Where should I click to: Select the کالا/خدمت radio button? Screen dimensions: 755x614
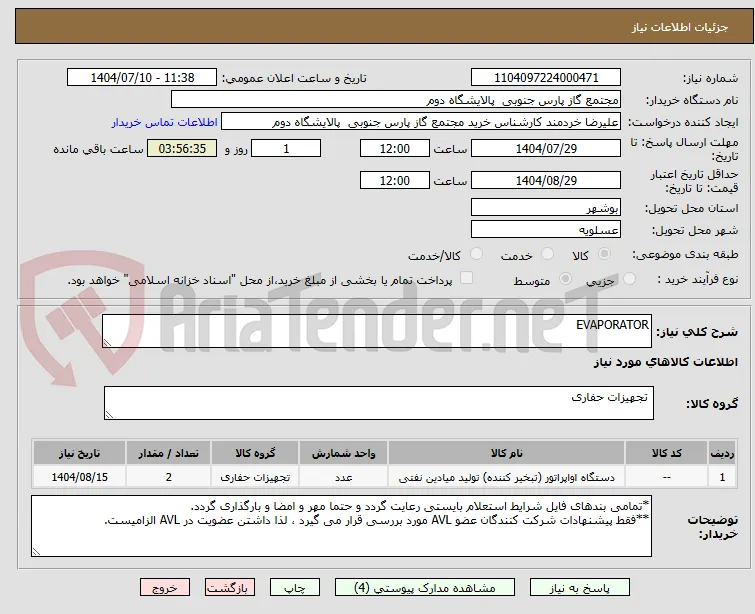pos(476,254)
